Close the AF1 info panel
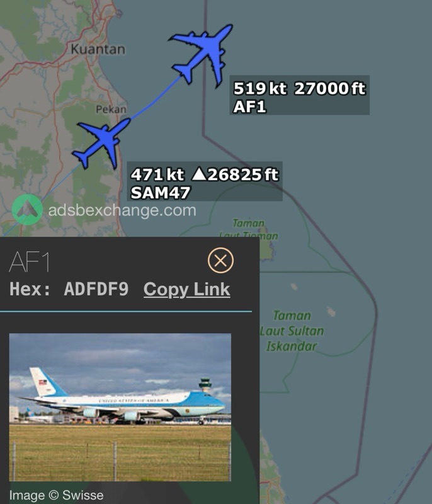This screenshot has height=504, width=432. pyautogui.click(x=220, y=260)
